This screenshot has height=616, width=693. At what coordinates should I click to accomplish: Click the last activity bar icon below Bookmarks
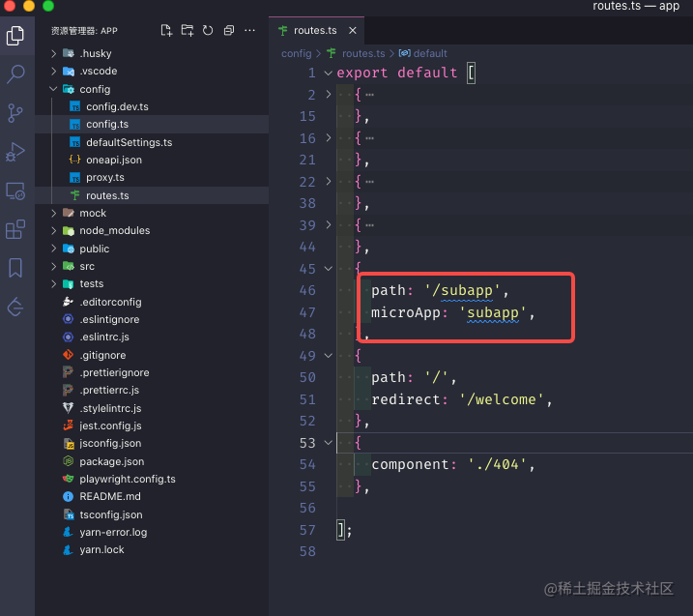(x=15, y=307)
